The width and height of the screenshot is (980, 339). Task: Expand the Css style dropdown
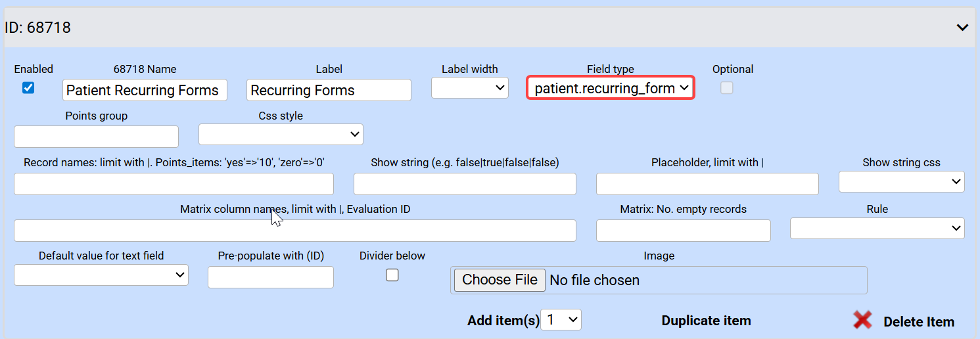coord(281,134)
